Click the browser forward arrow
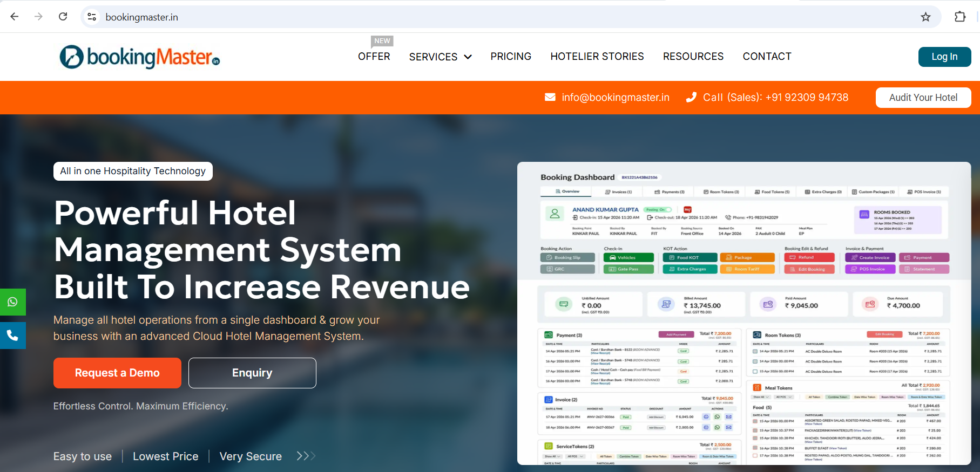 click(x=38, y=17)
